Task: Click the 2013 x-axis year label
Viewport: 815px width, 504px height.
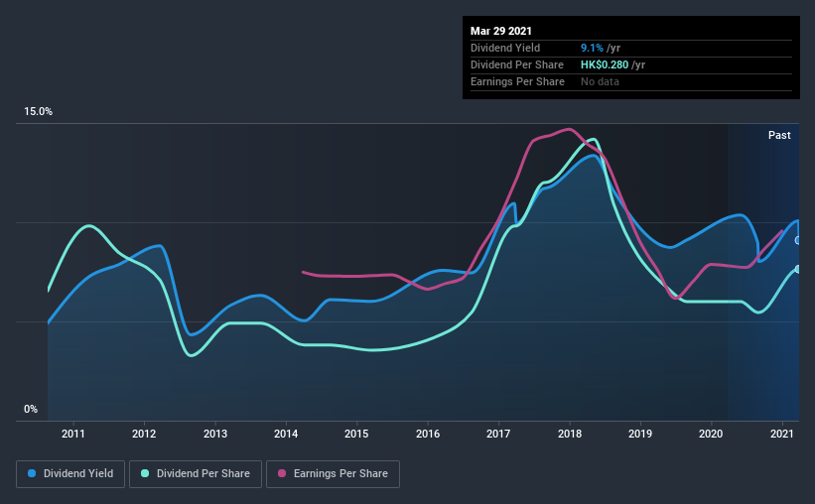Action: (x=215, y=434)
